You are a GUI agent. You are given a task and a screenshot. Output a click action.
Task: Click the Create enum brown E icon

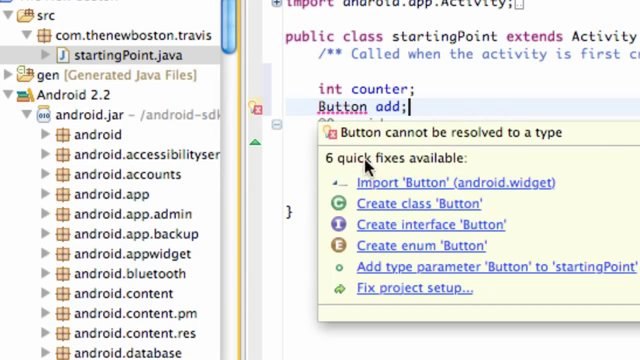tap(339, 245)
